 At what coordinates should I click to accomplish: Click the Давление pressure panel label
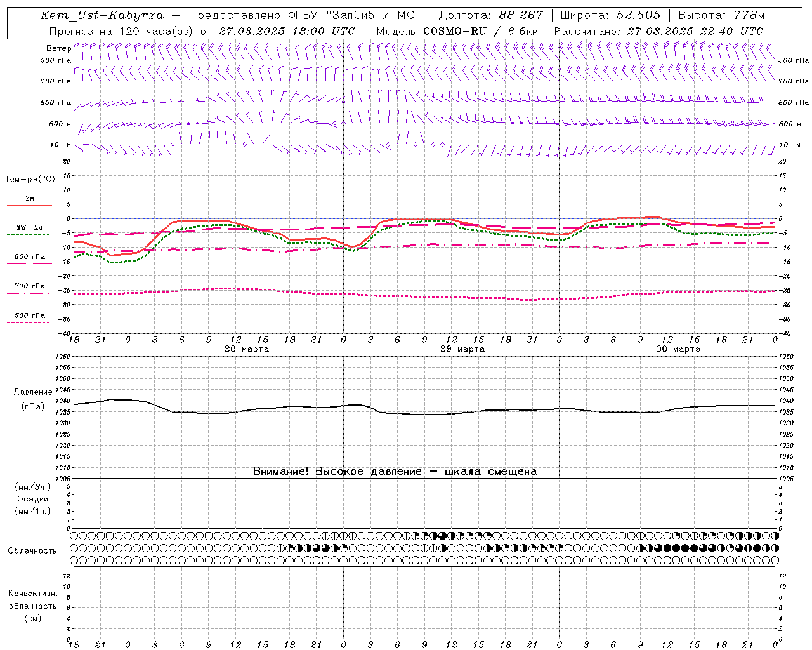[33, 392]
